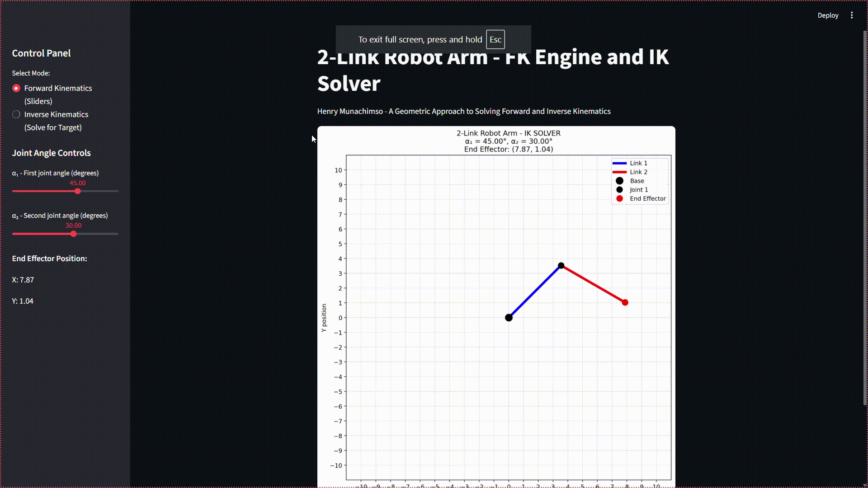This screenshot has width=868, height=488.
Task: Click the Base legend marker
Action: [x=619, y=181]
